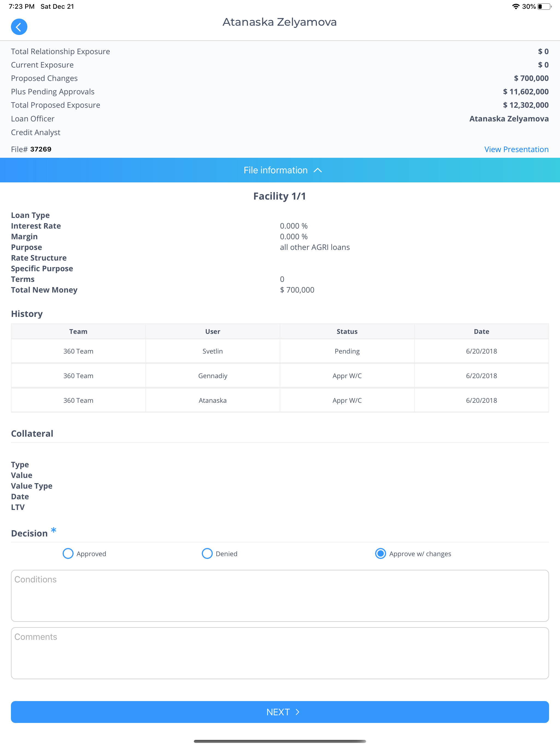Tap the Total New Money $ 700,000 value
The height and width of the screenshot is (747, 560).
[297, 290]
